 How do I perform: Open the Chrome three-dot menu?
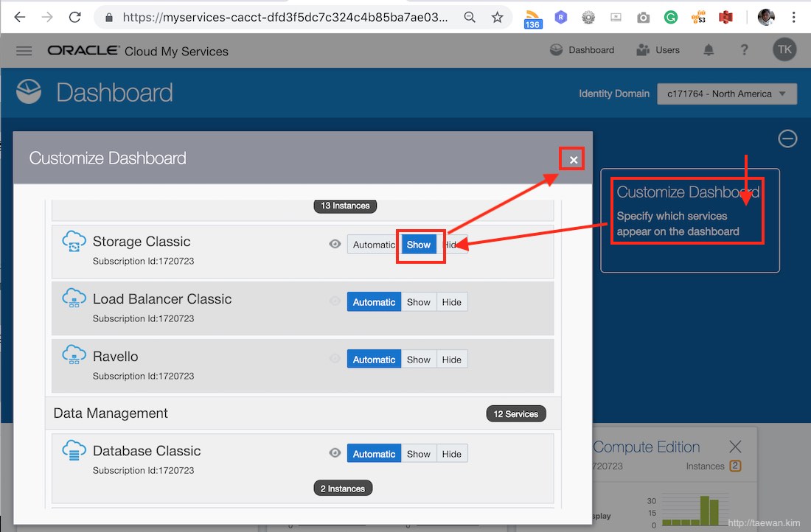pyautogui.click(x=793, y=17)
